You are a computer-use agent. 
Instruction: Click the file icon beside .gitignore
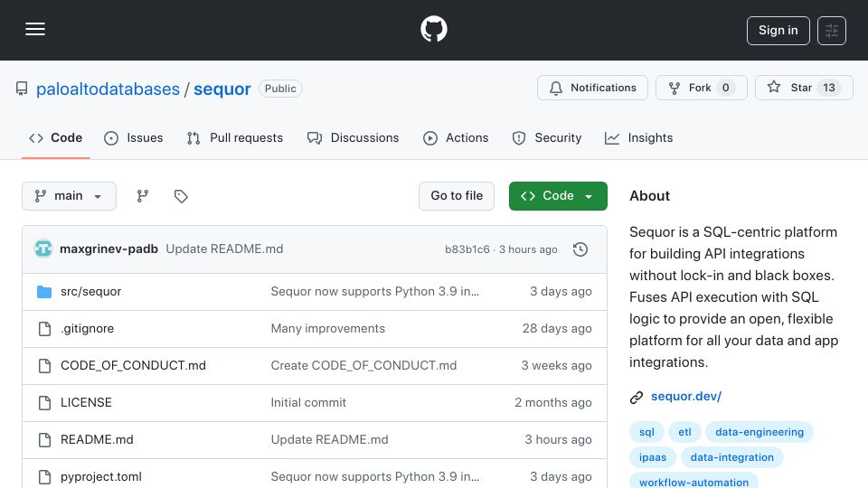point(44,329)
